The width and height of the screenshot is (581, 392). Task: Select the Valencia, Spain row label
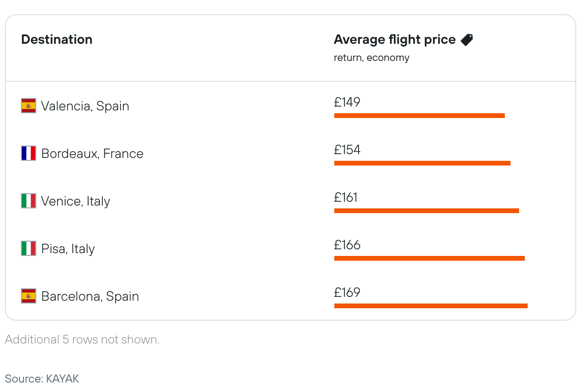[85, 106]
